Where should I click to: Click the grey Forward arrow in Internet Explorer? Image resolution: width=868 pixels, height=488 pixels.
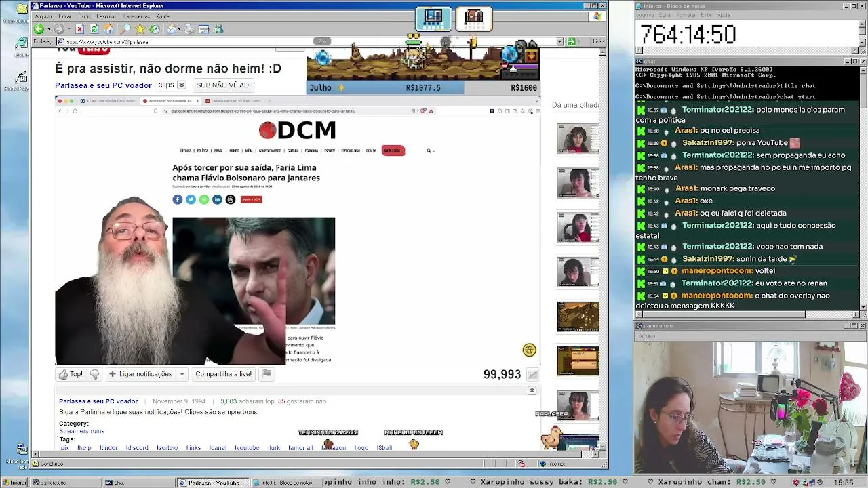point(59,29)
